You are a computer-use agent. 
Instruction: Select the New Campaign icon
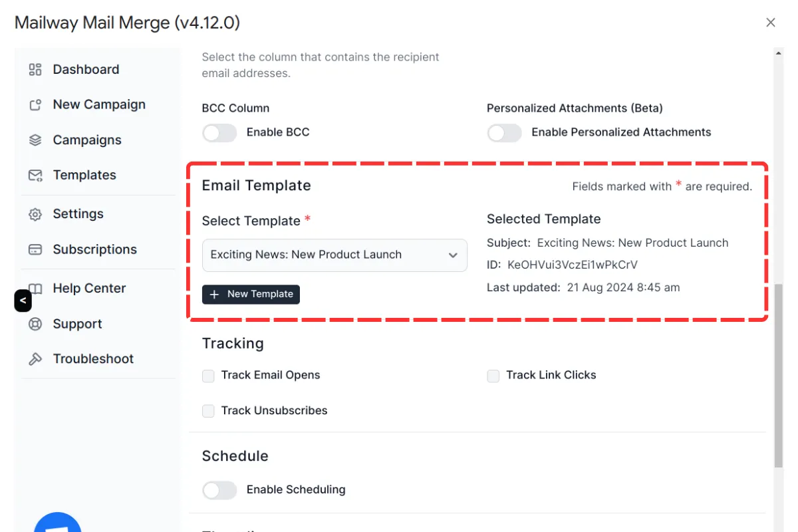click(x=36, y=104)
